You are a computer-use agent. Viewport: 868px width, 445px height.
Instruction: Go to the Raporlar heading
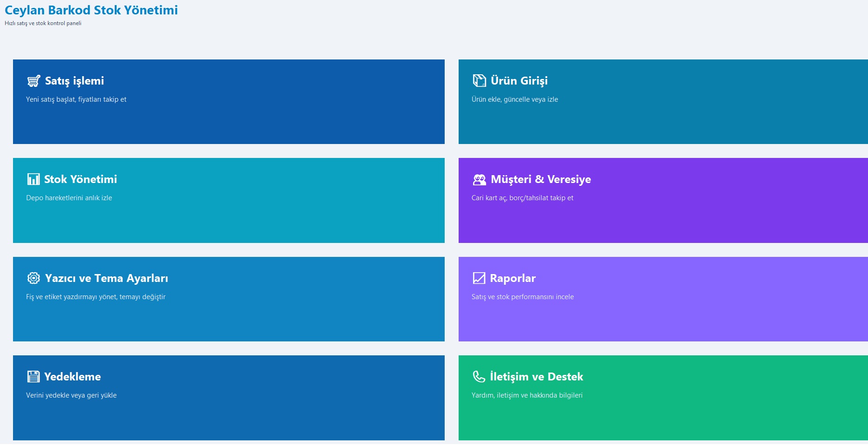[513, 278]
